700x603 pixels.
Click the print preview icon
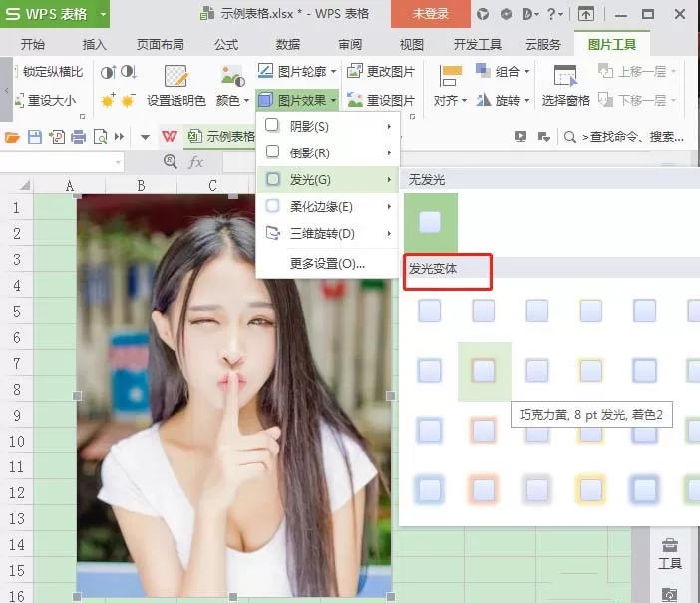pyautogui.click(x=100, y=137)
